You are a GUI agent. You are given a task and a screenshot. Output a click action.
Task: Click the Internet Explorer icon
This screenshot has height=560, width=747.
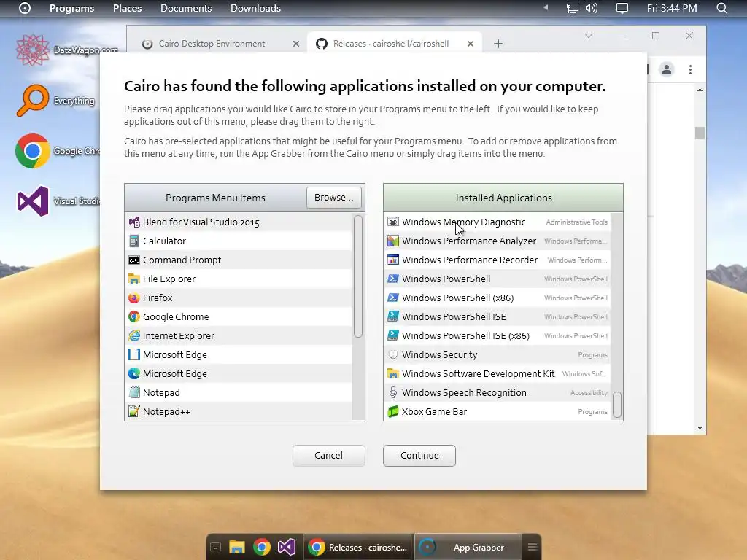coord(134,335)
